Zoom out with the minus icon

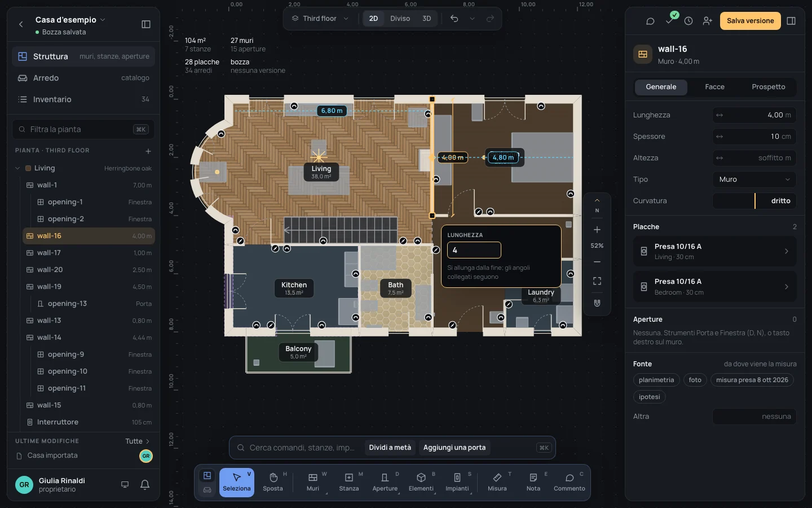coord(597,262)
